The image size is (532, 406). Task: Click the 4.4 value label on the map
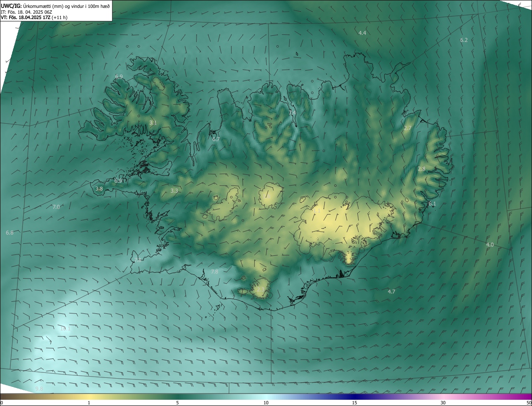point(362,33)
